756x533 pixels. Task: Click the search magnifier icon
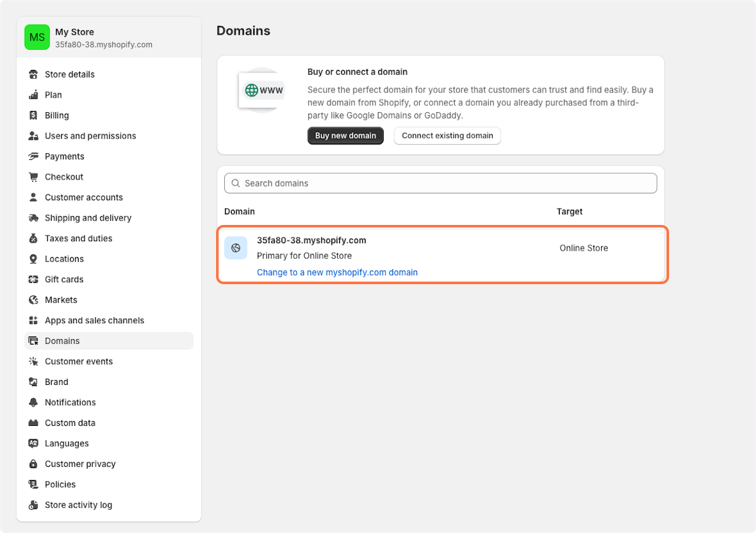coord(236,183)
